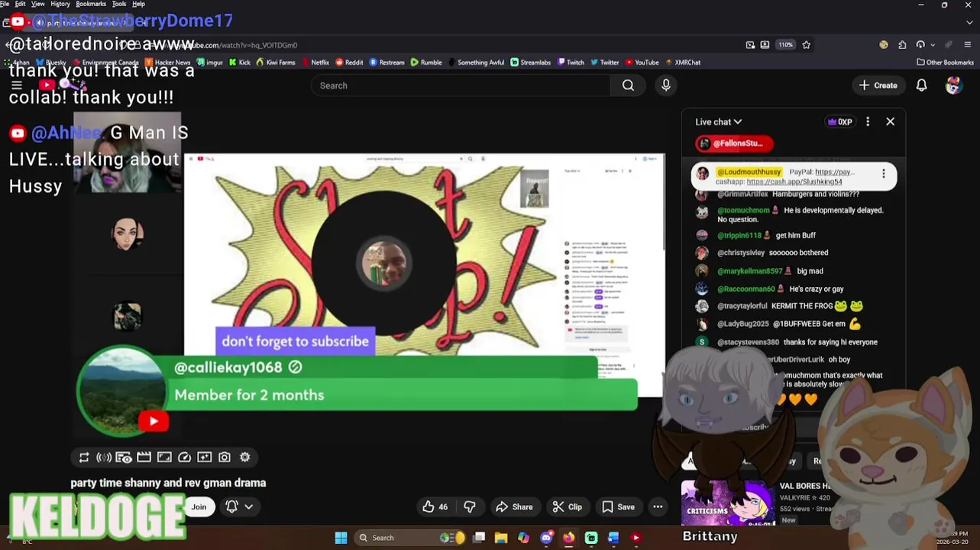Open the VAL BORES recommended video thumbnail
The height and width of the screenshot is (550, 980).
click(x=728, y=503)
